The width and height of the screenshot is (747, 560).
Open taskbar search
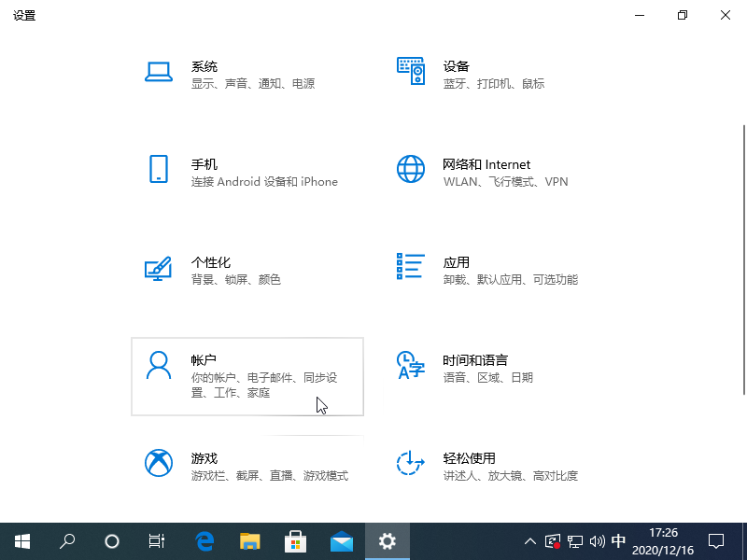pos(66,541)
